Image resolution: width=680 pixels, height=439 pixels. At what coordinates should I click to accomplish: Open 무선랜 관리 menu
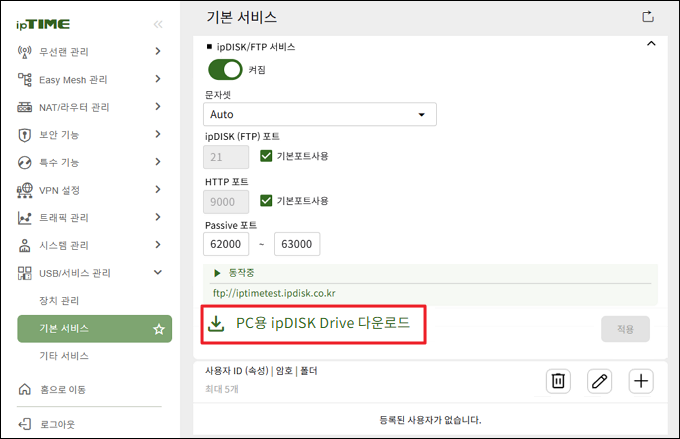click(x=64, y=52)
